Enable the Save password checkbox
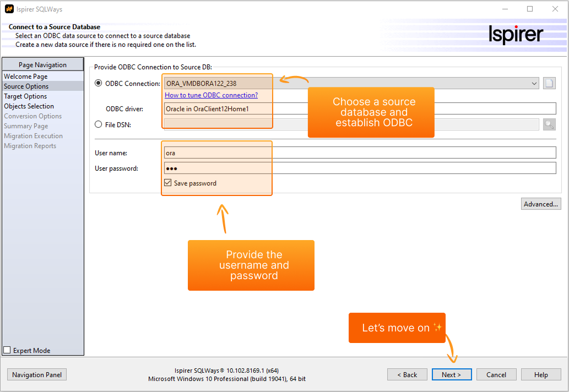Image resolution: width=569 pixels, height=392 pixels. 169,182
